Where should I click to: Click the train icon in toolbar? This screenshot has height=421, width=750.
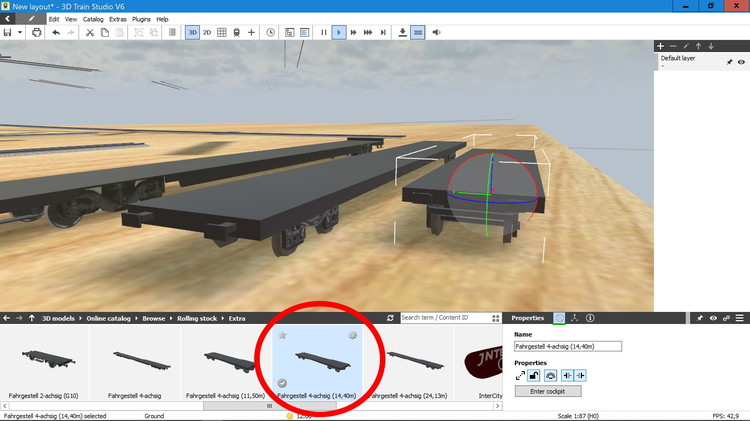236,33
